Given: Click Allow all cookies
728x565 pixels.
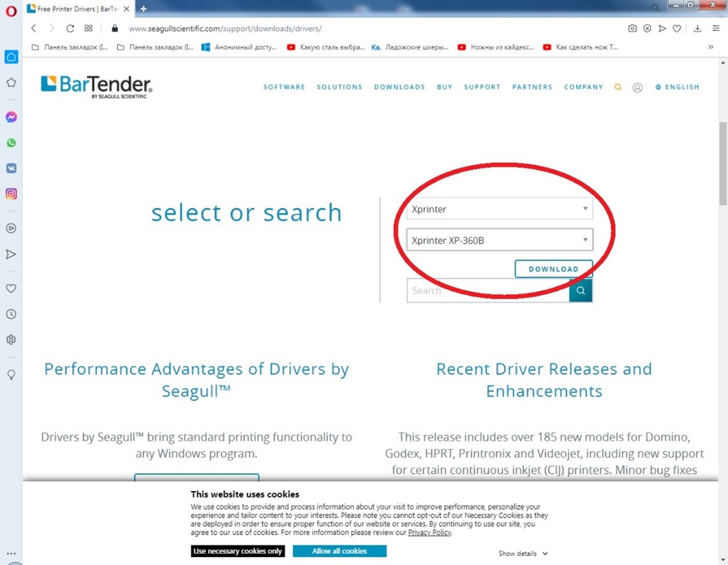Looking at the screenshot, I should (x=340, y=551).
